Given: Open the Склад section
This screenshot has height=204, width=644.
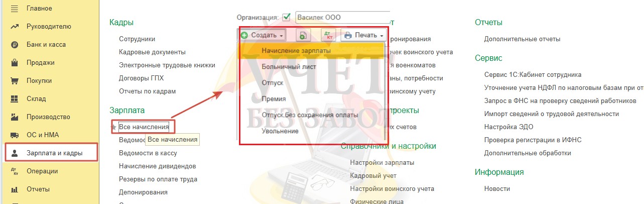Looking at the screenshot, I should pos(36,98).
